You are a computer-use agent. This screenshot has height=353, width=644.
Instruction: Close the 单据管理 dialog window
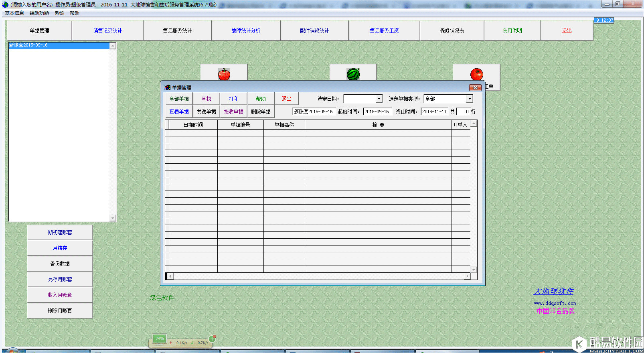coord(475,87)
